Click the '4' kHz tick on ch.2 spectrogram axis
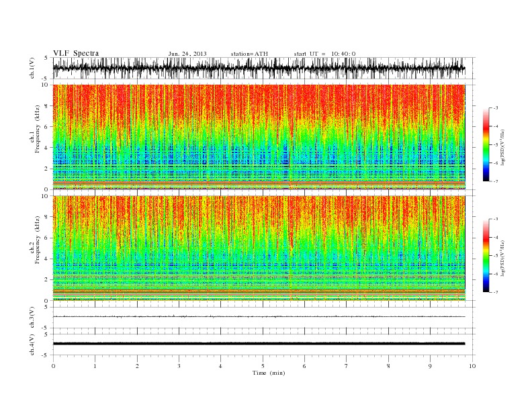This screenshot has width=532, height=411. tap(47, 259)
